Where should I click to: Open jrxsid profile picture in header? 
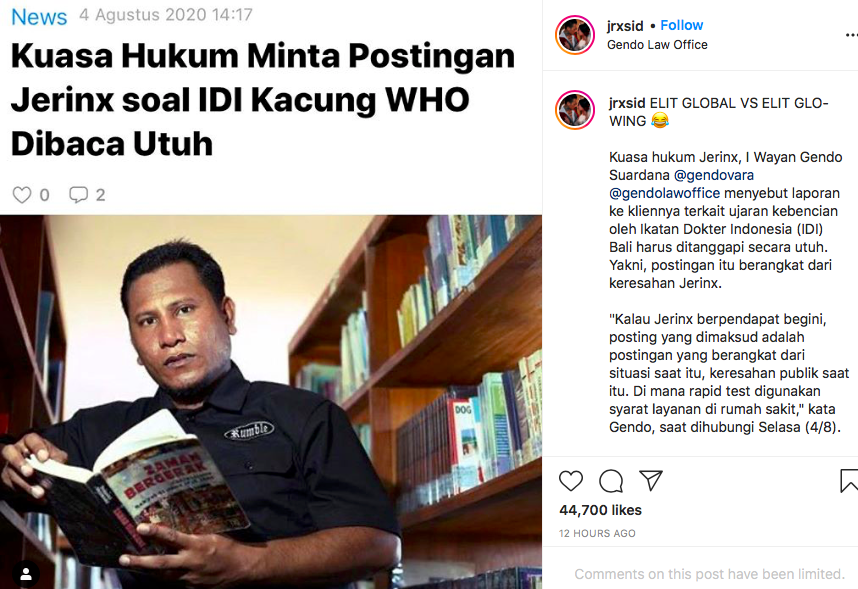(575, 35)
